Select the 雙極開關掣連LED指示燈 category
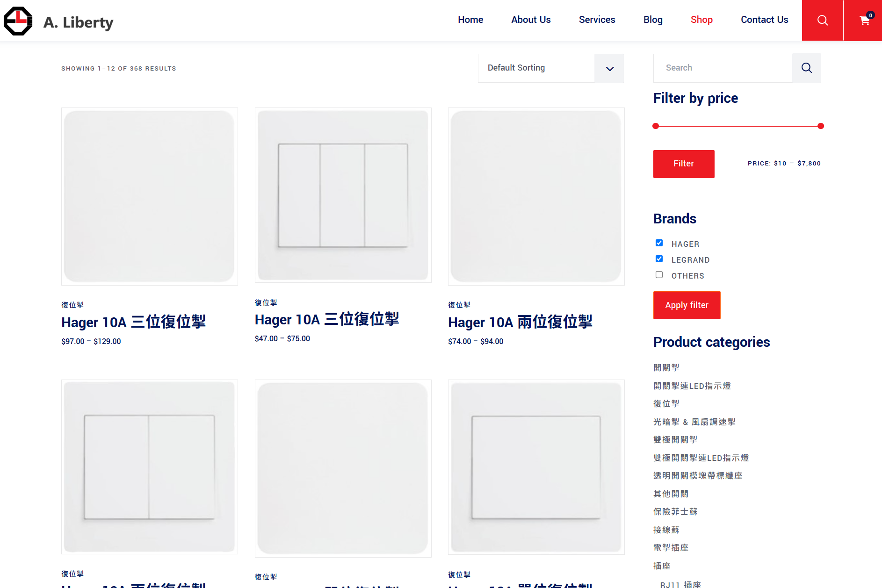Screen dimensions: 882x588 701,458
